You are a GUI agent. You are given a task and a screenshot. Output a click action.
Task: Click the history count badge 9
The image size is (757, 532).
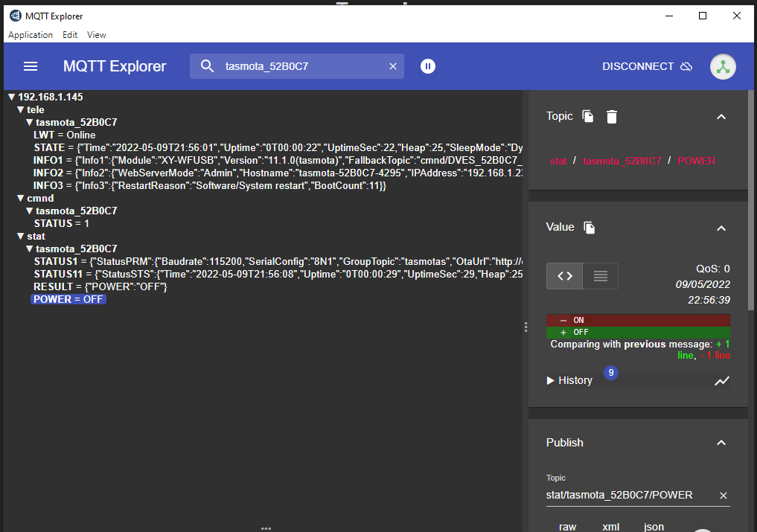[610, 373]
